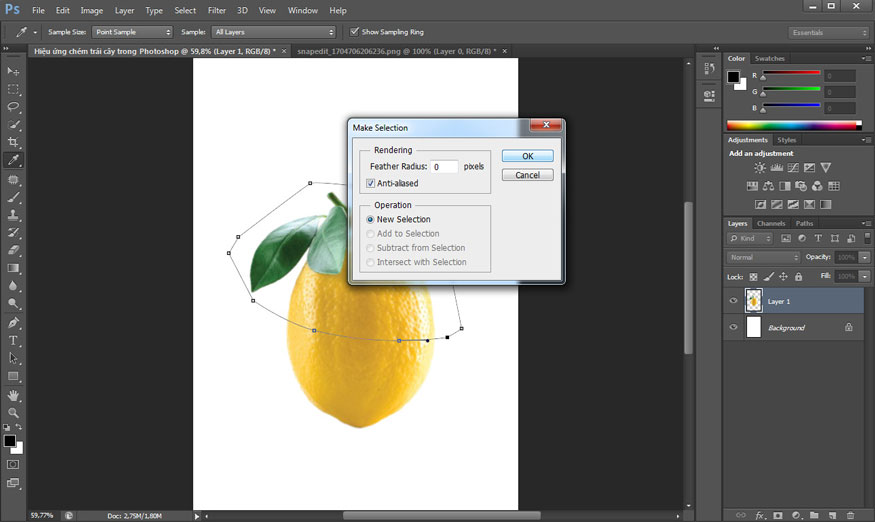Toggle Anti-aliased checkbox

(371, 183)
